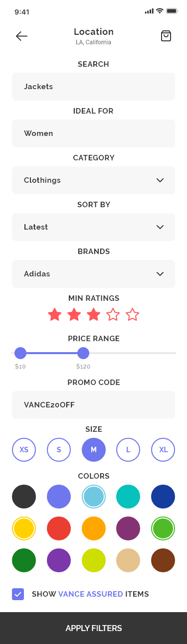Tap the battery status icon

172,11
